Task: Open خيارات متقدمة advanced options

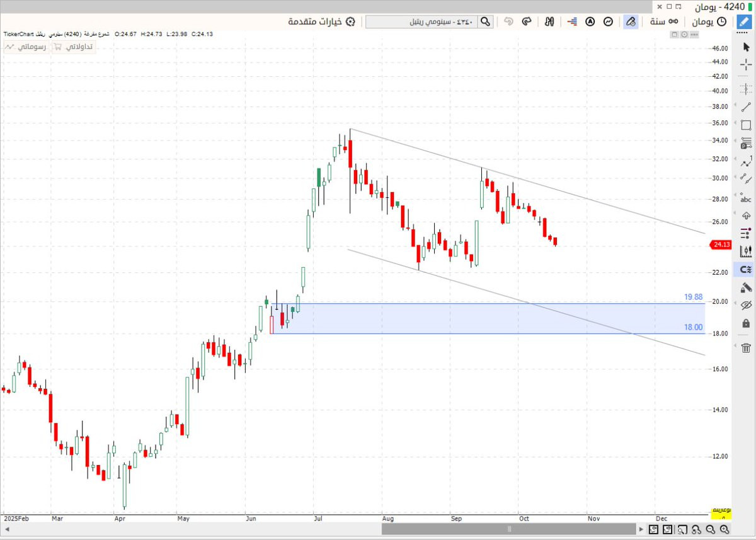Action: pyautogui.click(x=321, y=21)
